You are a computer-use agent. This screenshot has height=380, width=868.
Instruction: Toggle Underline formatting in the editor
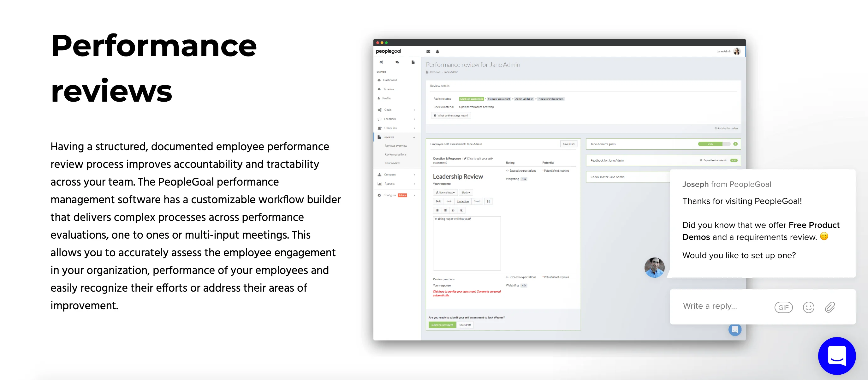pyautogui.click(x=463, y=201)
